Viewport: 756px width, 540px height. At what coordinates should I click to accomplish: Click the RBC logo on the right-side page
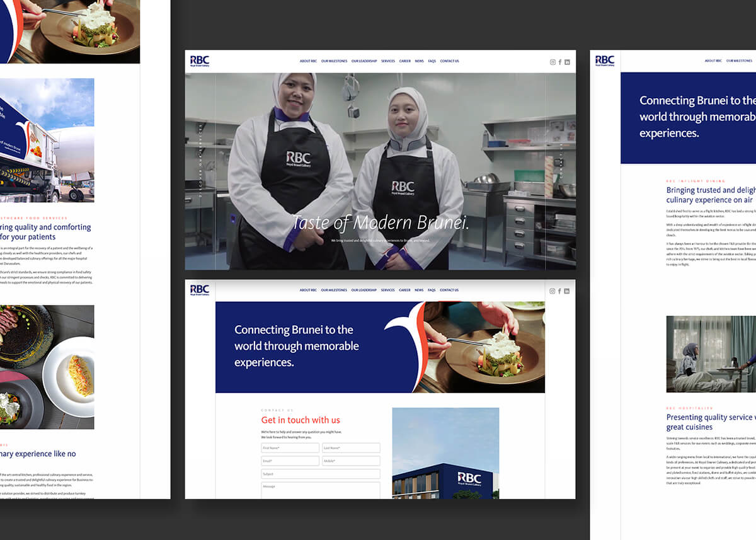[x=605, y=60]
